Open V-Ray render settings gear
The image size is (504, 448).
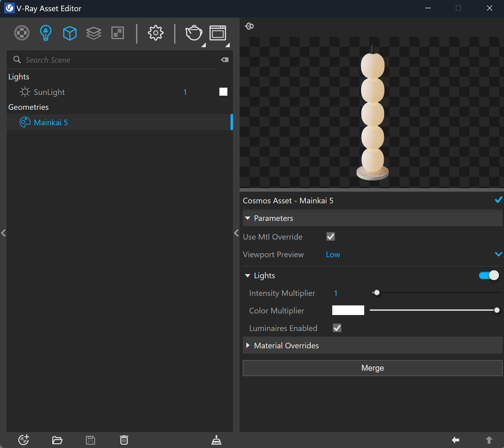(x=155, y=33)
